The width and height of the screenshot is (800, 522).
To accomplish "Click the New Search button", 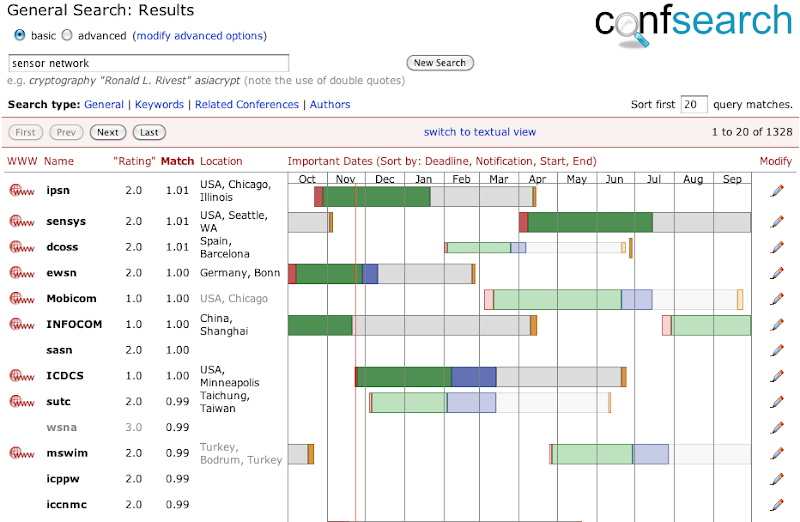I will pos(440,63).
